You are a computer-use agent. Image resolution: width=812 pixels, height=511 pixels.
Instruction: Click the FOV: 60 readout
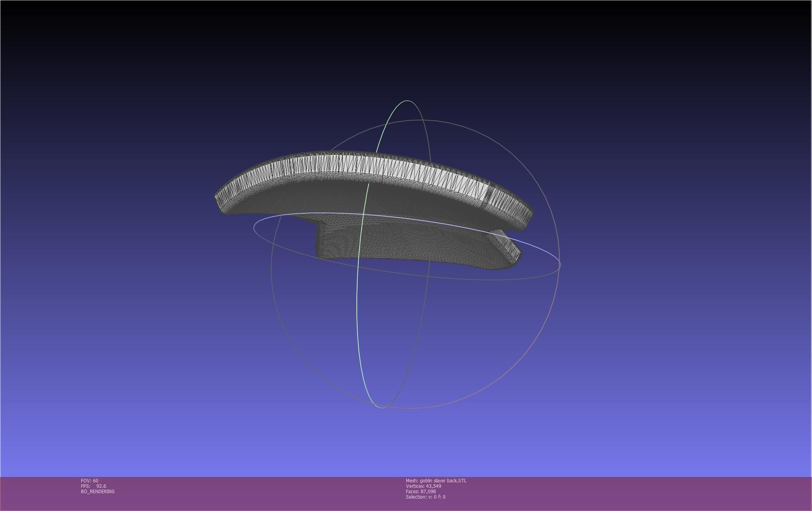point(89,481)
